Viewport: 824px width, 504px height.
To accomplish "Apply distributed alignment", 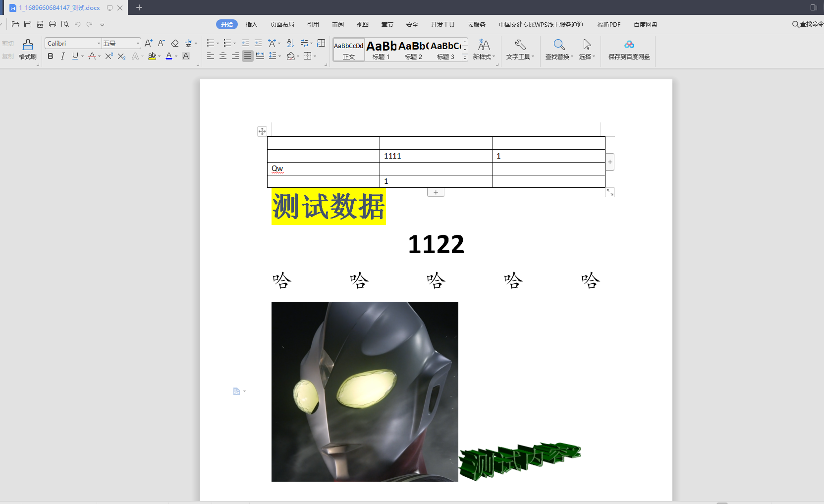I will coord(260,56).
